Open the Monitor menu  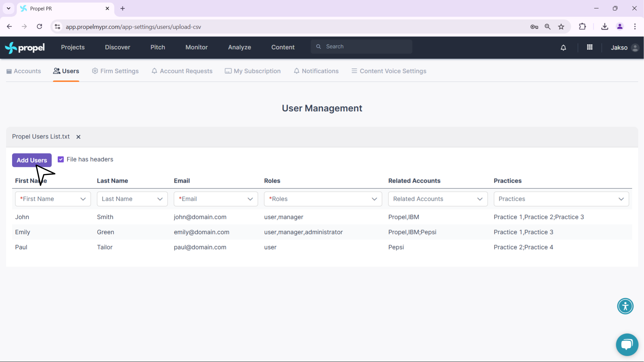click(x=197, y=47)
